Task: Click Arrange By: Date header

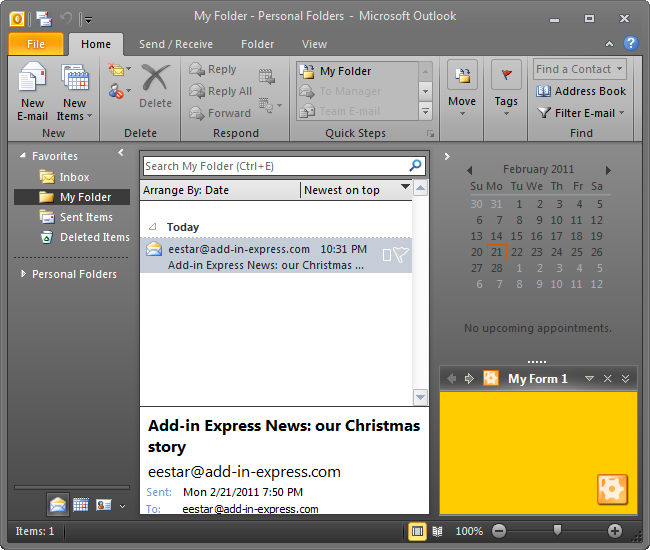Action: point(220,190)
